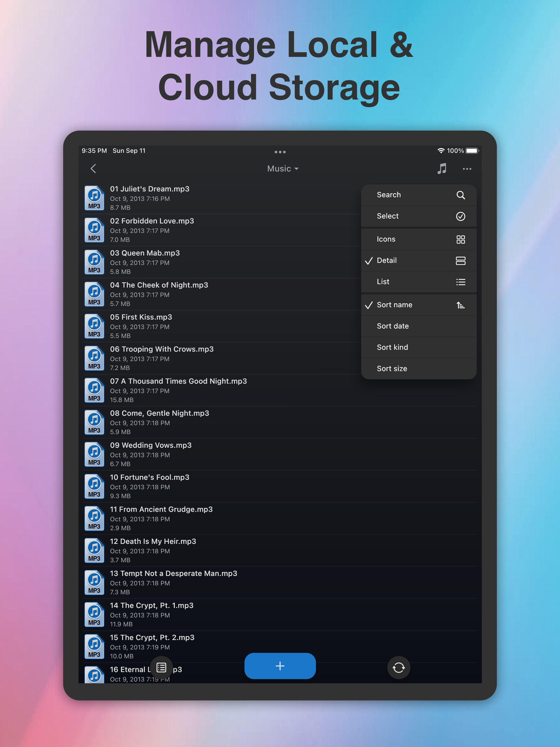Click the Search magnifier icon in the menu
This screenshot has width=560, height=747.
point(461,195)
